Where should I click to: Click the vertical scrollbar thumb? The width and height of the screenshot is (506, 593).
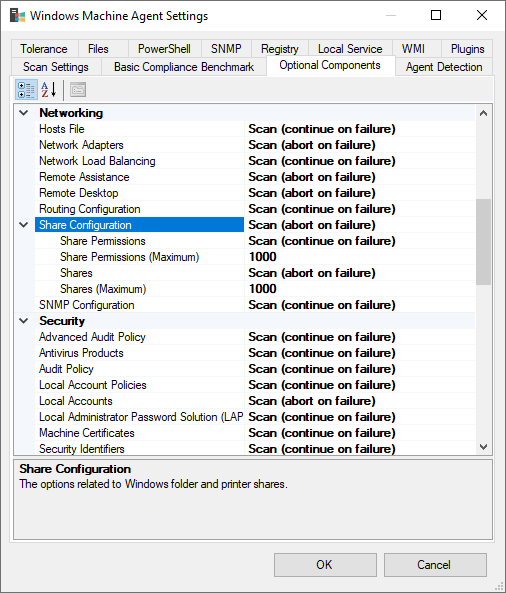pyautogui.click(x=483, y=242)
